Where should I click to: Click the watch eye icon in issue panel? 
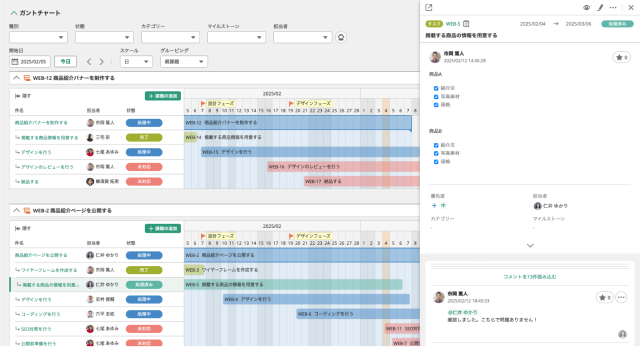point(587,7)
